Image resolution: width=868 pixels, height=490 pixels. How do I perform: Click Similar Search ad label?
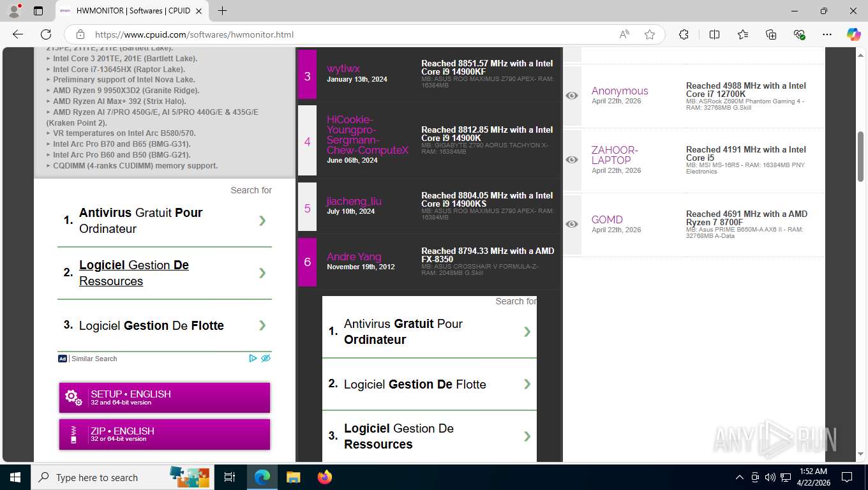point(94,359)
